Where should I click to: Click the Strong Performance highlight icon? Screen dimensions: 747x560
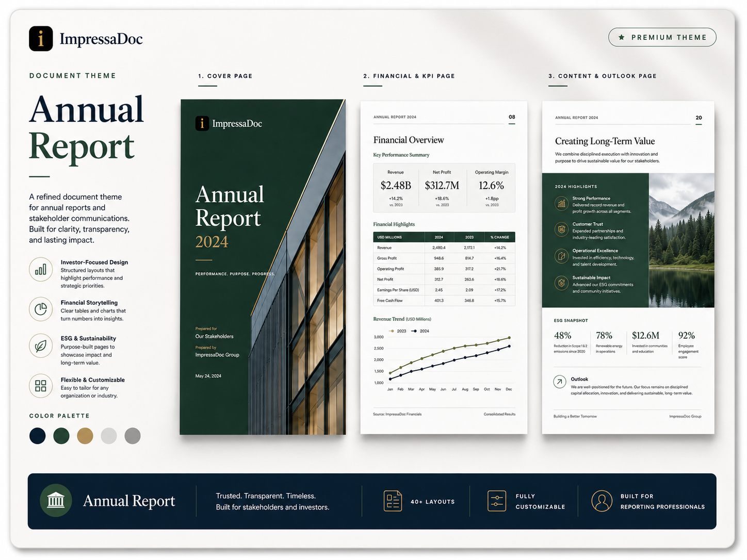[561, 203]
